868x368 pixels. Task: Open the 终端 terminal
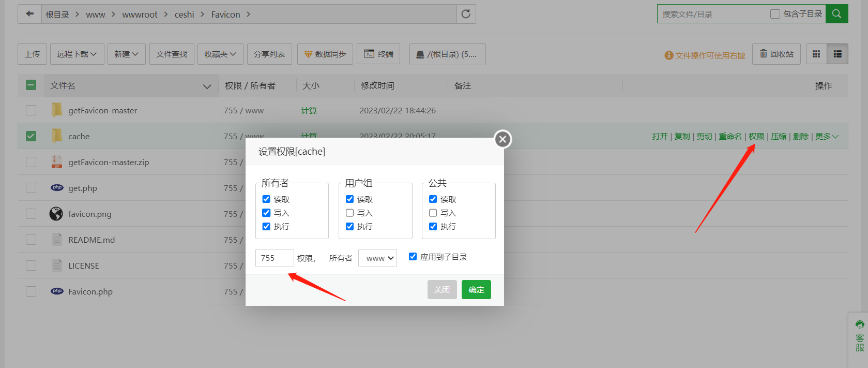click(x=378, y=54)
